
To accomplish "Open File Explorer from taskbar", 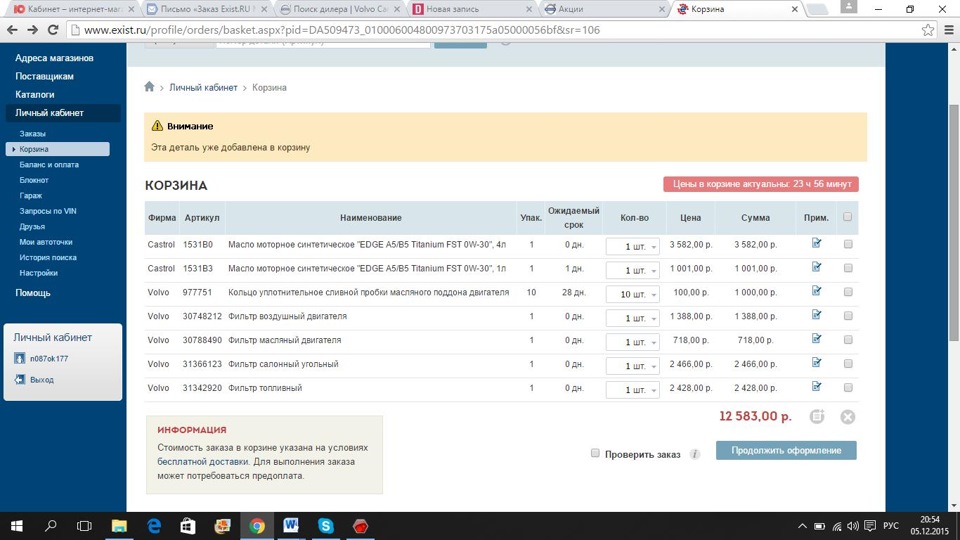I will 119,526.
